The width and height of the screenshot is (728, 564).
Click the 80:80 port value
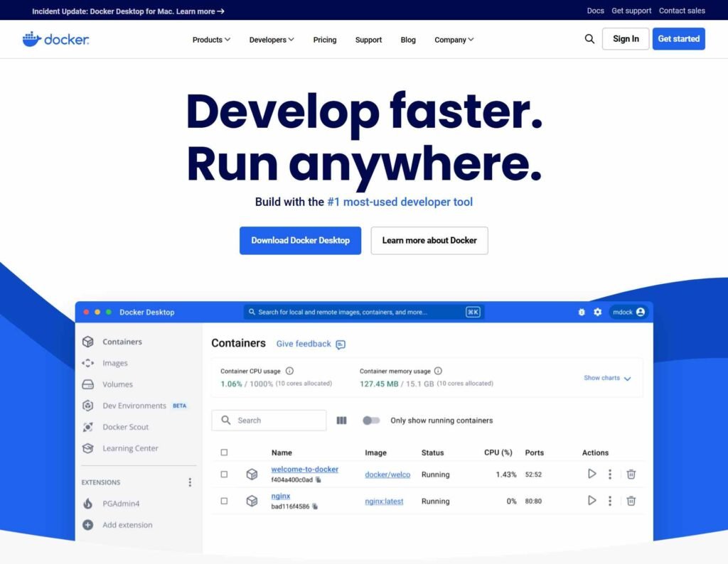[533, 501]
